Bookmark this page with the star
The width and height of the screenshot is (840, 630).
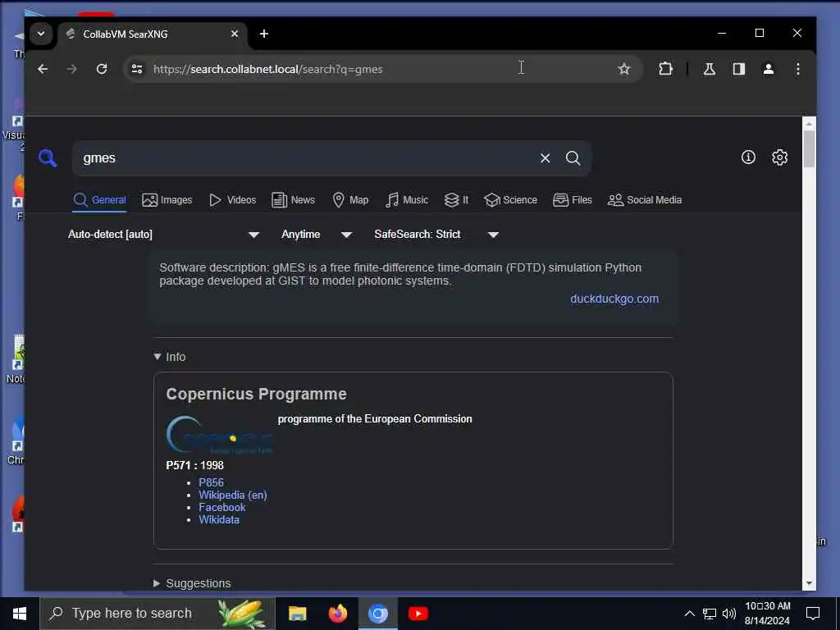[623, 69]
